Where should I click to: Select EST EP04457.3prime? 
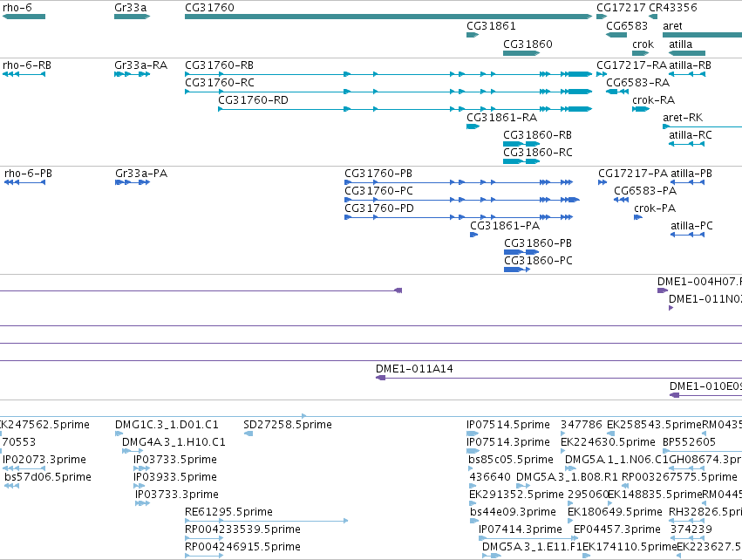617,529
